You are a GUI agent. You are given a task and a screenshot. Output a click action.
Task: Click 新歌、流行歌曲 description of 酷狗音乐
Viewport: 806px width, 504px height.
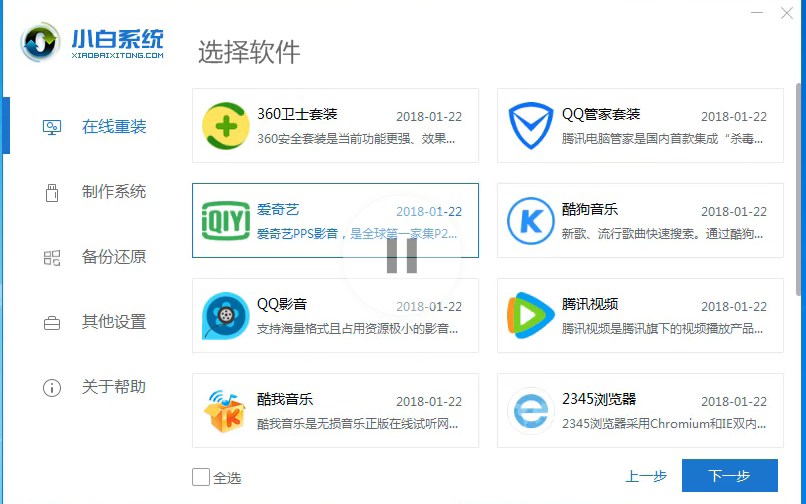pos(662,234)
